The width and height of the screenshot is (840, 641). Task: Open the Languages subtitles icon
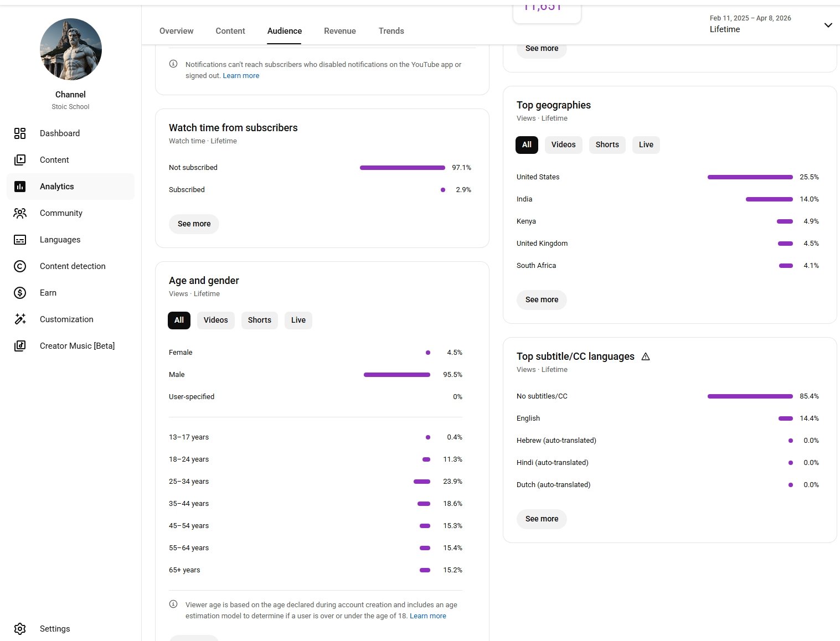click(x=20, y=240)
